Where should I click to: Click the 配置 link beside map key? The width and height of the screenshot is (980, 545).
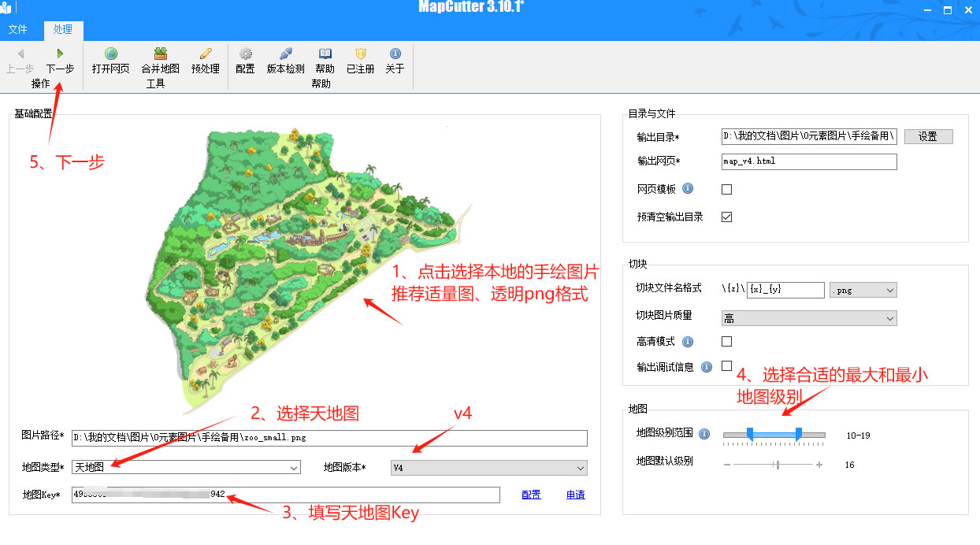coord(531,495)
